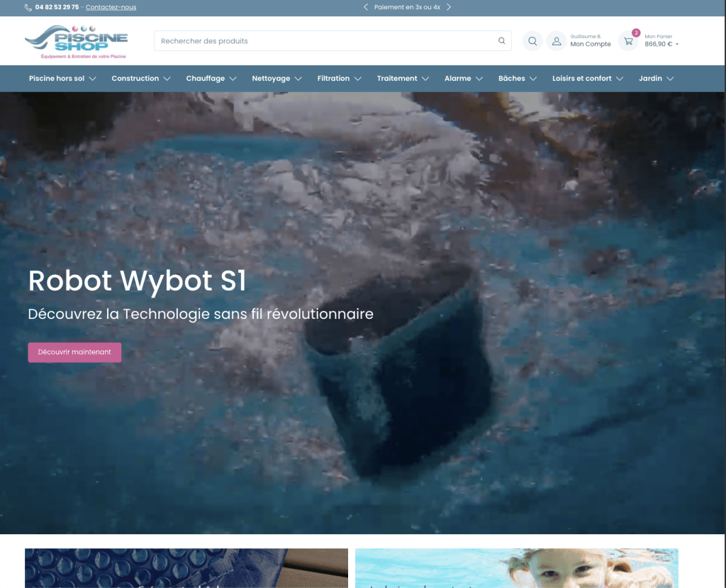
Task: Open Mon Compte account link
Action: pos(591,44)
